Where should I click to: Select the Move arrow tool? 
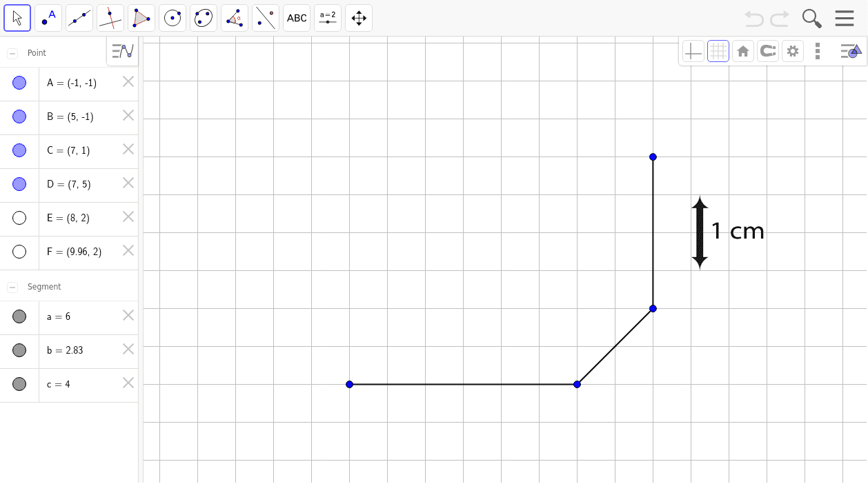click(x=17, y=18)
